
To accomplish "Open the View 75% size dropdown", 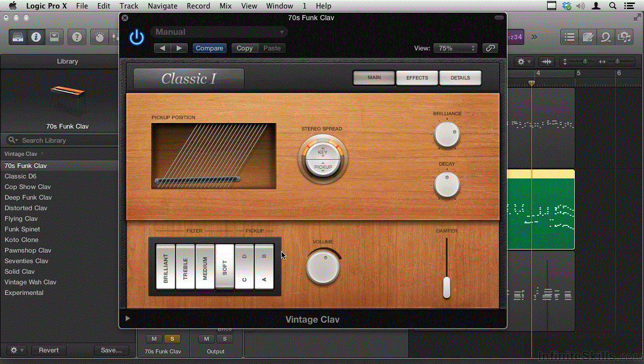I will 455,48.
